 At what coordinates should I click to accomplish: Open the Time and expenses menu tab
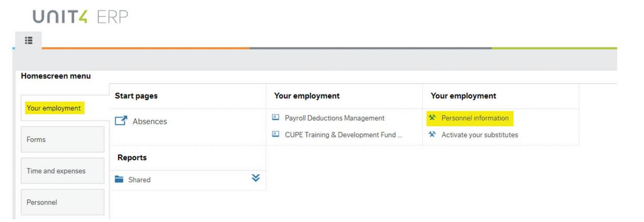[62, 171]
